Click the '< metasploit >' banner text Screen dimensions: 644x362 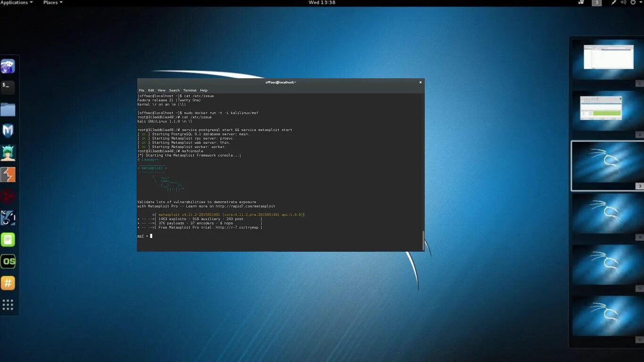click(x=152, y=168)
